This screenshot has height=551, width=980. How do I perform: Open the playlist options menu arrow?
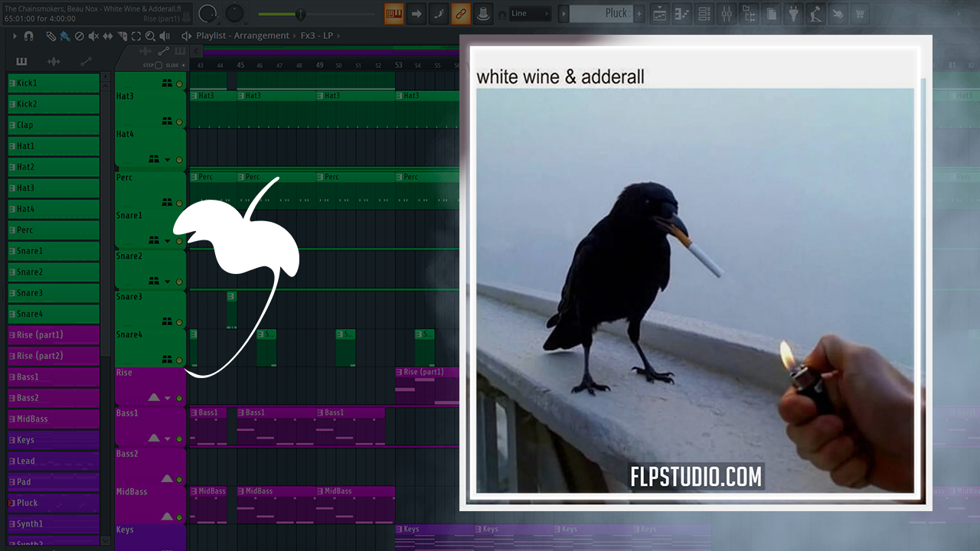[15, 36]
